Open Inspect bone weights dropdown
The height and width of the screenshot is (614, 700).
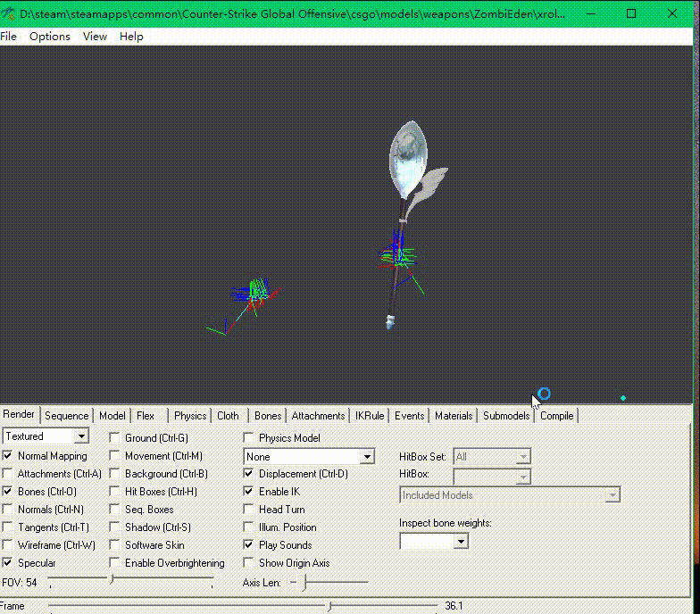point(434,541)
